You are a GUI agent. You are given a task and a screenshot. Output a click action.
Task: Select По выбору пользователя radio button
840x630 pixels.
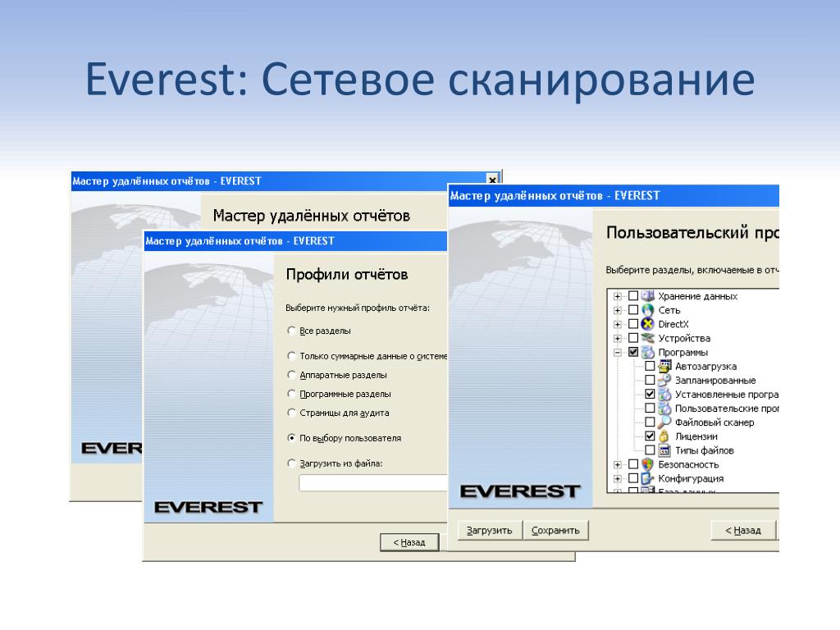[x=291, y=438]
